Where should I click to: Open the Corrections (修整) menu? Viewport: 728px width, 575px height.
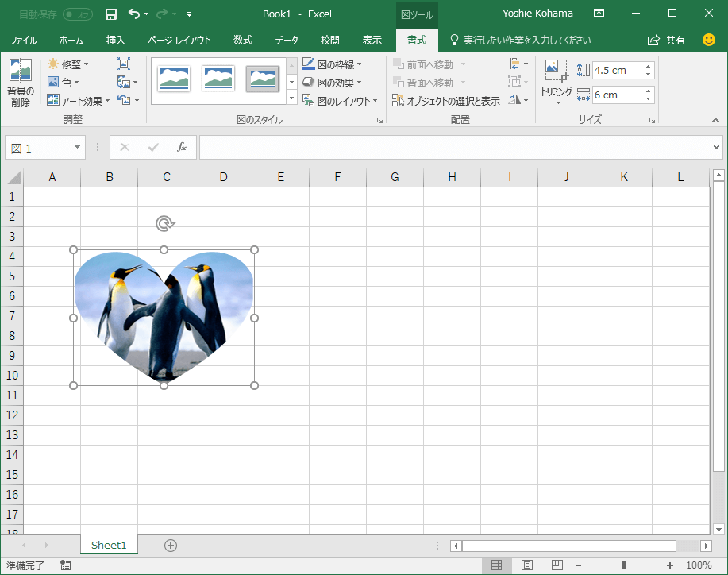click(x=67, y=64)
